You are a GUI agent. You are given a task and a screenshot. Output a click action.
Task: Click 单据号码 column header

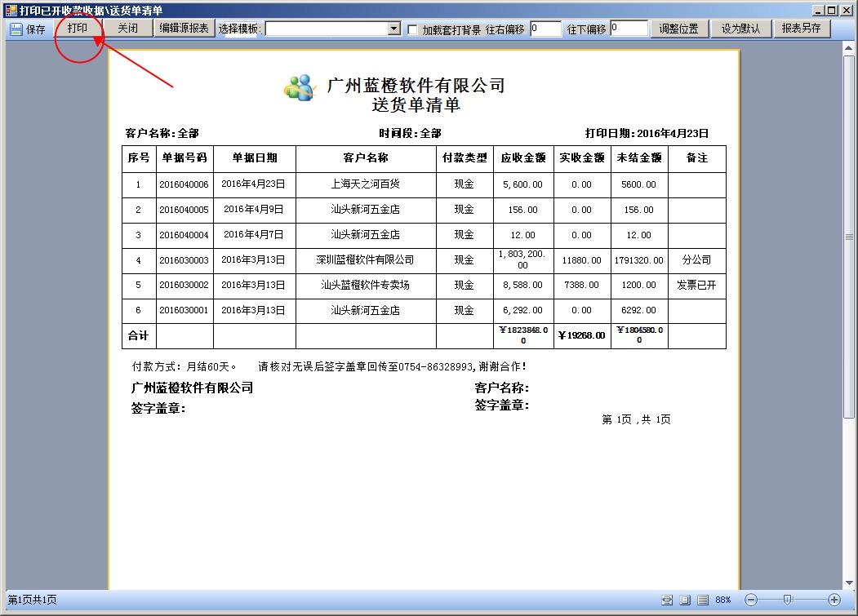pyautogui.click(x=184, y=158)
